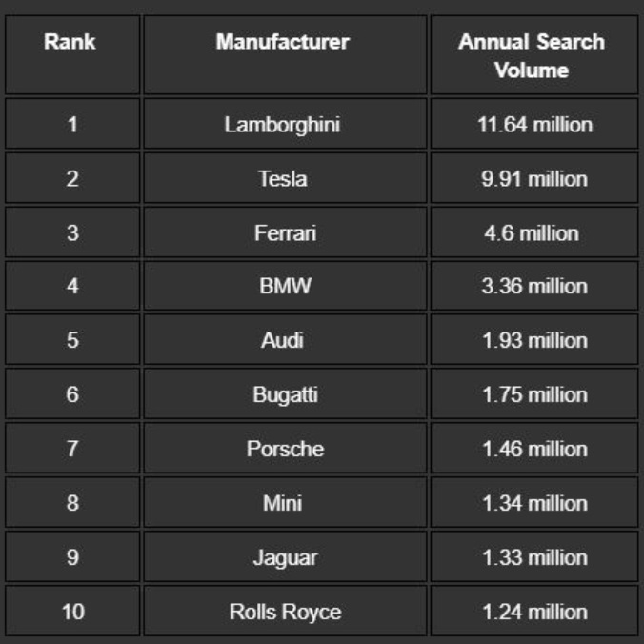Screen dimensions: 644x644
Task: Click the Rank column header
Action: (x=72, y=43)
